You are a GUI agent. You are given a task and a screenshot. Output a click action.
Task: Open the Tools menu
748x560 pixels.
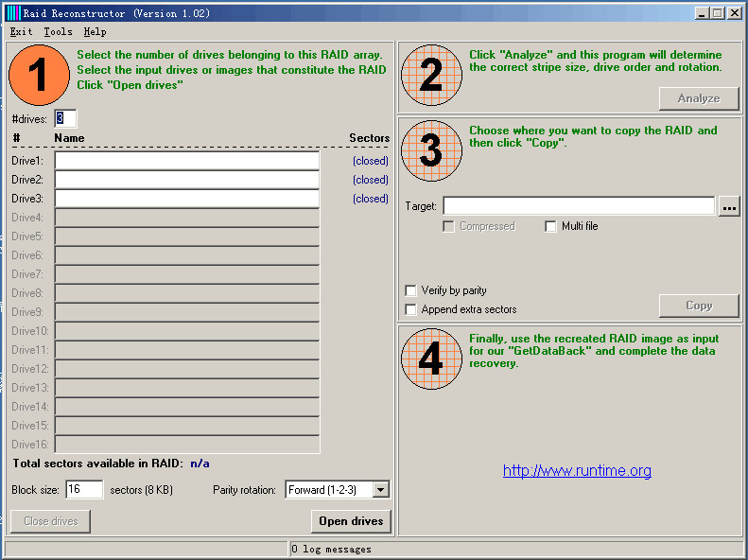pos(59,31)
